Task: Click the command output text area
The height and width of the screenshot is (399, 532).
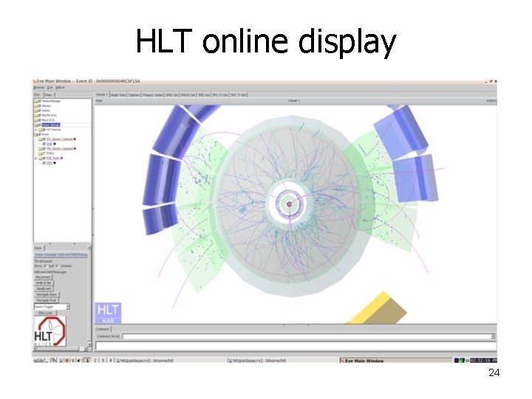Action: [296, 346]
